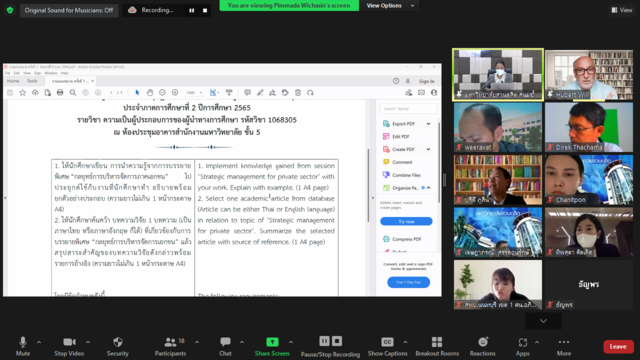640x360 pixels.
Task: Start Share Screen
Action: 272,347
